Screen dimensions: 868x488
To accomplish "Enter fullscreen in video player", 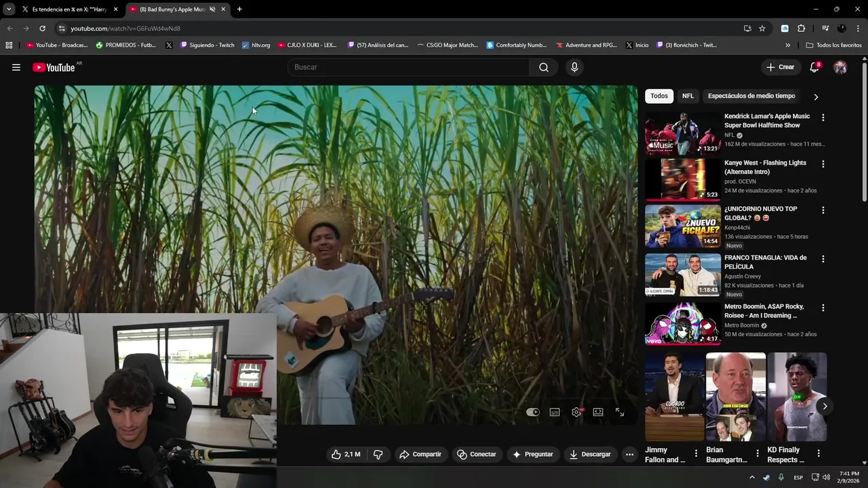I will 620,412.
